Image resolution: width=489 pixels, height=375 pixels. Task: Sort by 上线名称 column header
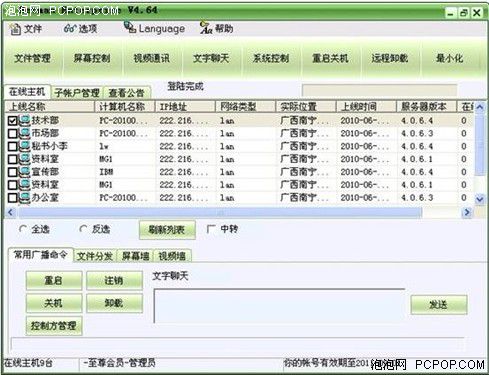click(50, 107)
